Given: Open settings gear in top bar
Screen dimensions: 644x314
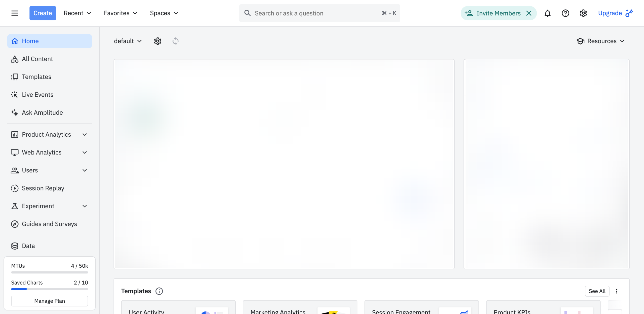Looking at the screenshot, I should pos(583,13).
